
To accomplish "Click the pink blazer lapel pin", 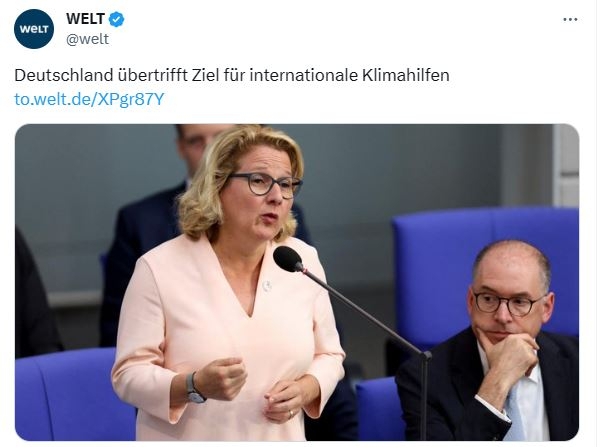I will coord(267,285).
